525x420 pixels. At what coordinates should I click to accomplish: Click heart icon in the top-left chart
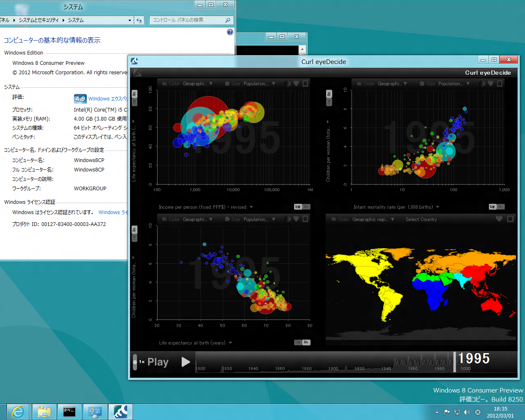(x=296, y=83)
